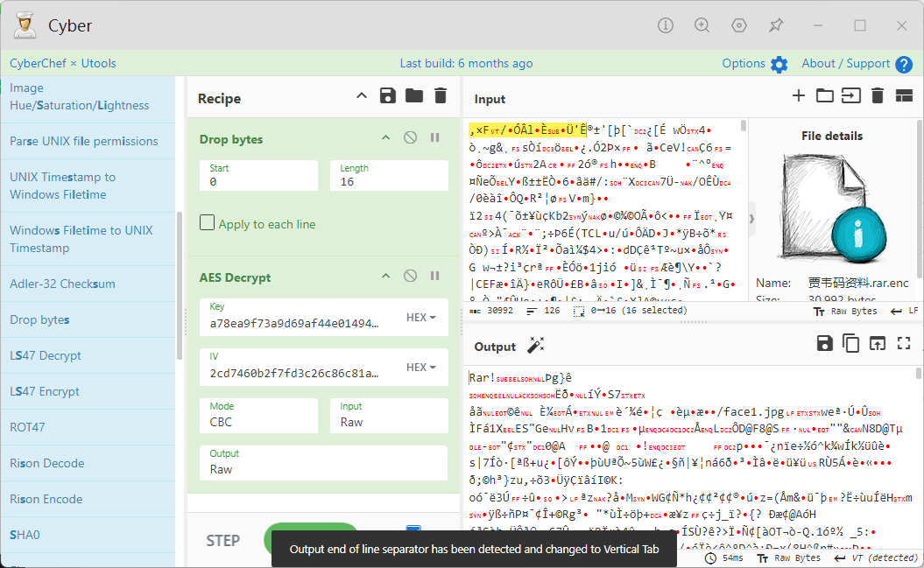Select the SHA0 operation
Screen dimensions: 924x568
(x=88, y=535)
